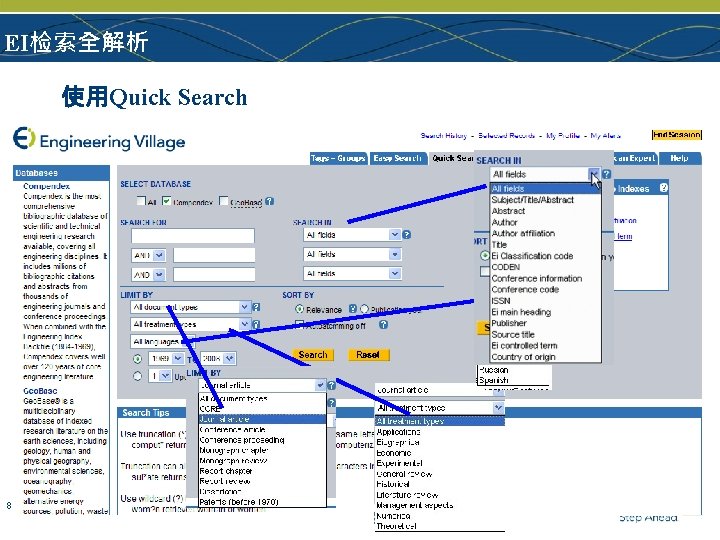Tick the All databases checkbox
Viewport: 720px width, 540px height.
coord(141,201)
